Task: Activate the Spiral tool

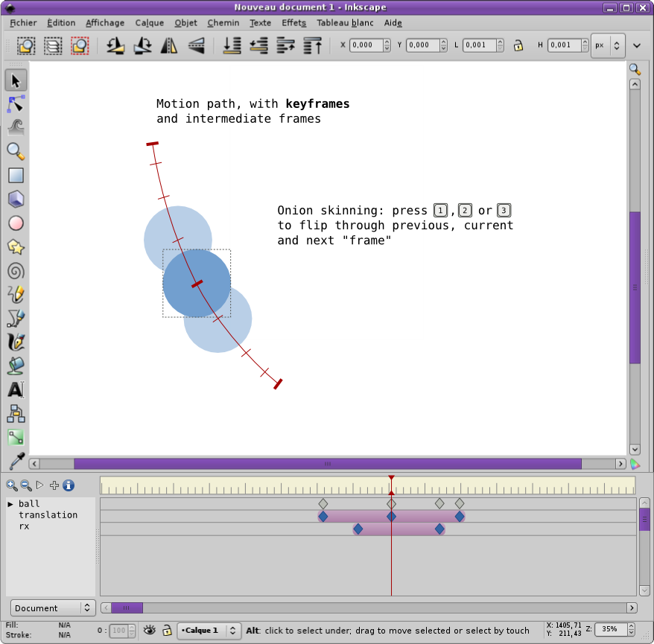Action: pyautogui.click(x=16, y=271)
